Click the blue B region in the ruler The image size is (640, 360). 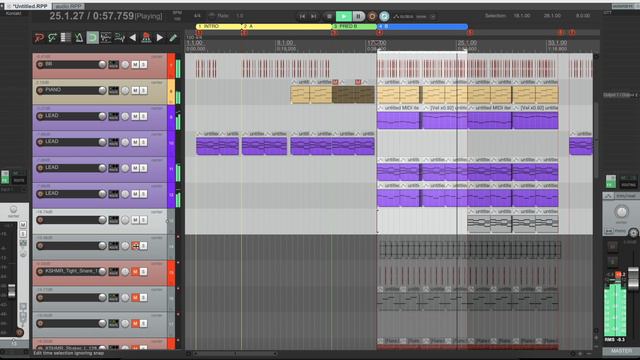[422, 26]
